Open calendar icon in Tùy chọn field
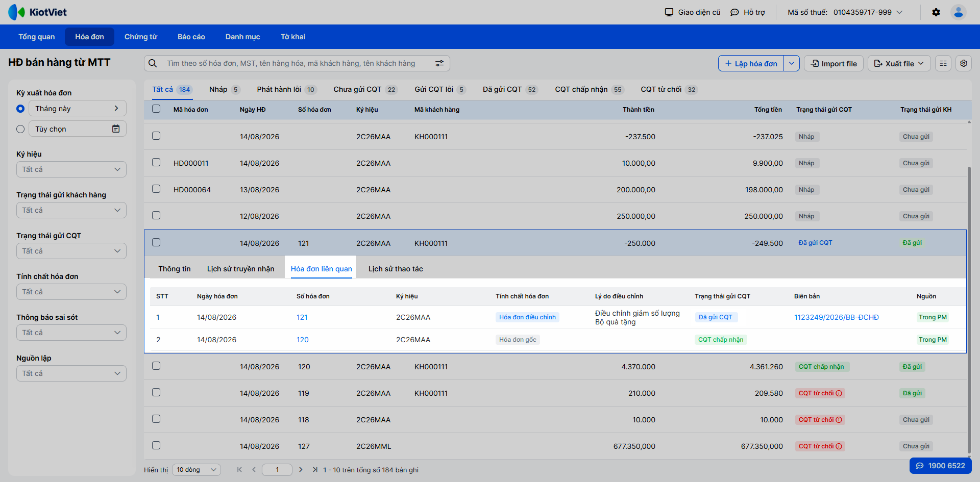 click(116, 129)
